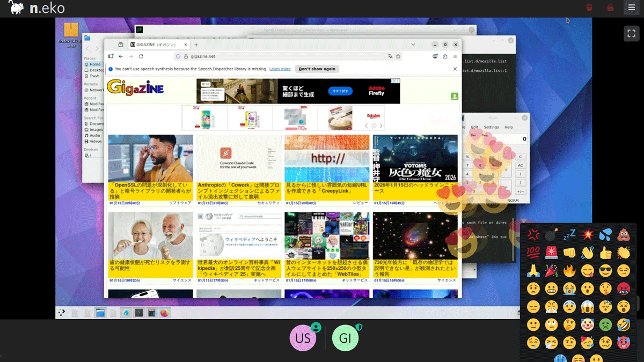The image size is (644, 362).
Task: Send the thumbs up emoji reaction
Action: 605,253
